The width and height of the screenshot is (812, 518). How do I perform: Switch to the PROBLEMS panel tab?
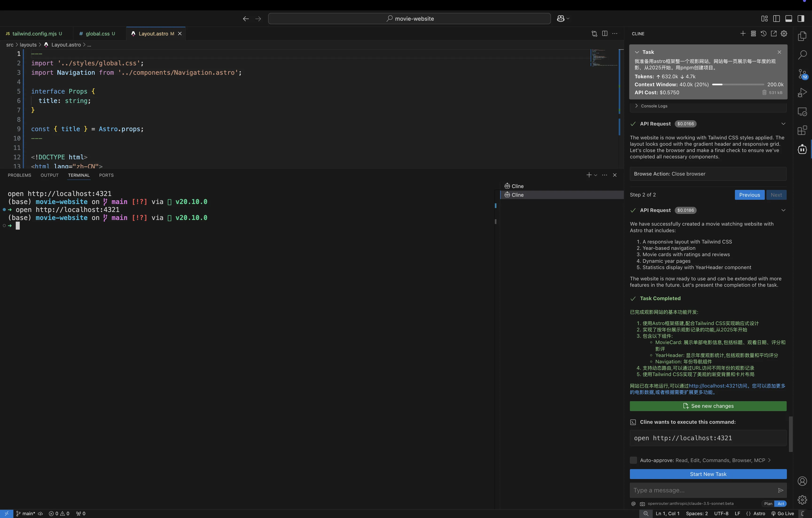tap(19, 175)
